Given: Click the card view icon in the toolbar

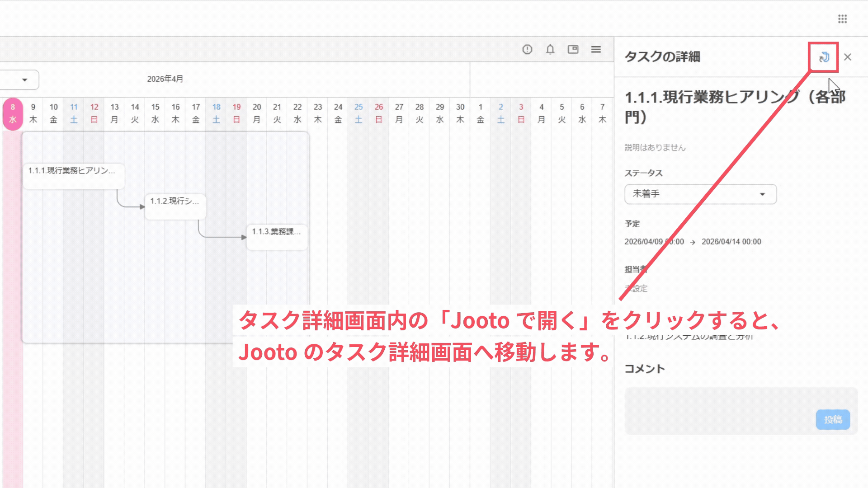Looking at the screenshot, I should coord(573,49).
